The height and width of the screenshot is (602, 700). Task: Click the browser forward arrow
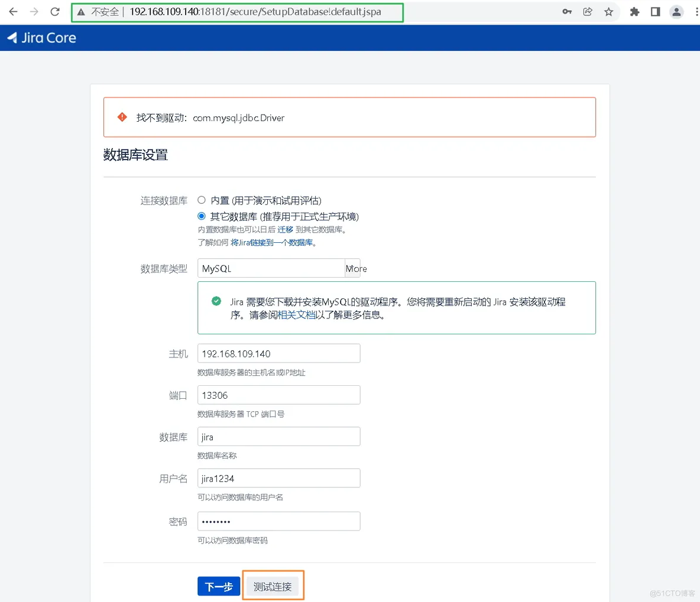(34, 12)
